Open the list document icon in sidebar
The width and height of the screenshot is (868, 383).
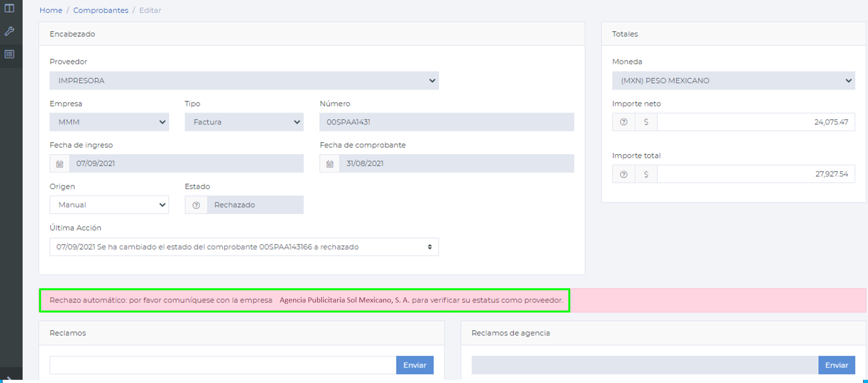click(x=9, y=54)
